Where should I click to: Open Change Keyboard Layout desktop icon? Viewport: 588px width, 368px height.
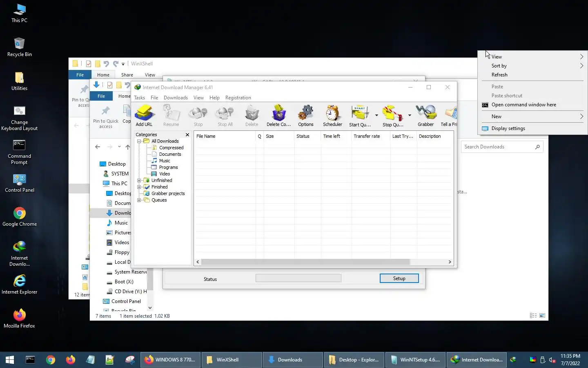click(x=19, y=119)
